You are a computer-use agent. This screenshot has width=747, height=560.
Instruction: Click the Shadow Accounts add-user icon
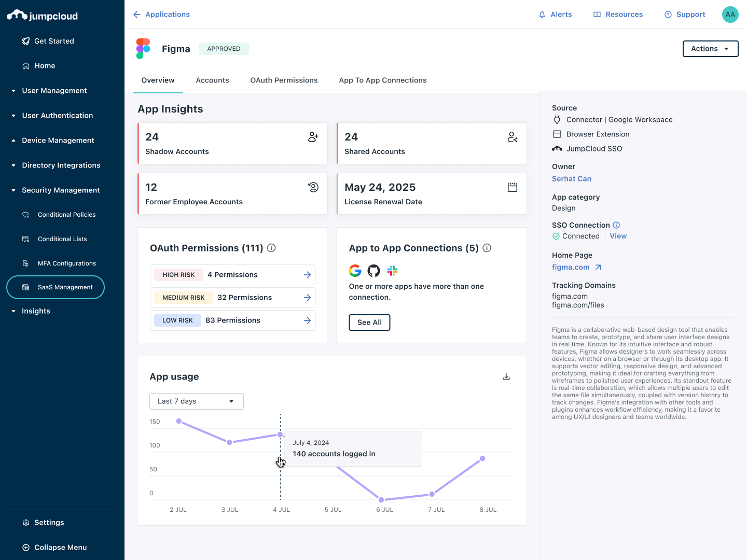click(x=313, y=137)
